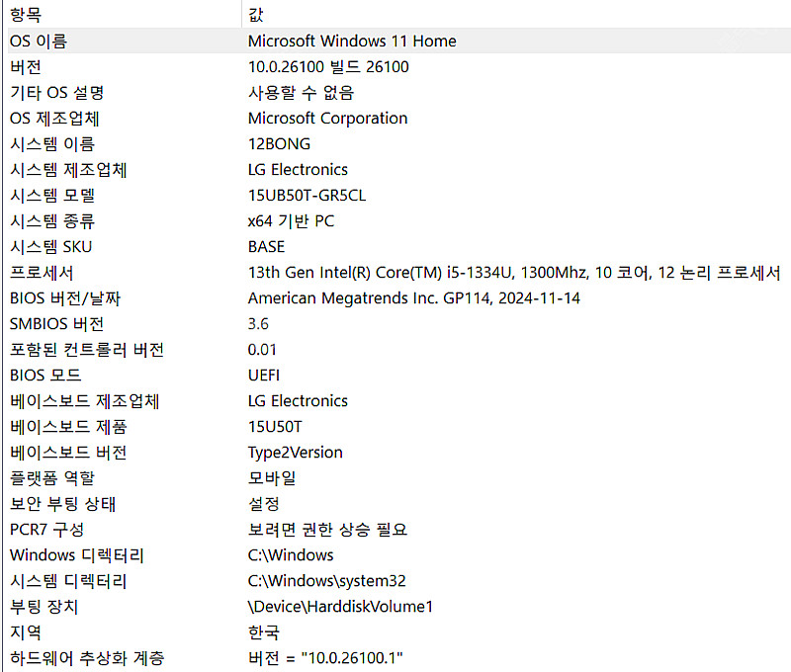Select the 시스템 모델 row label

pos(52,195)
